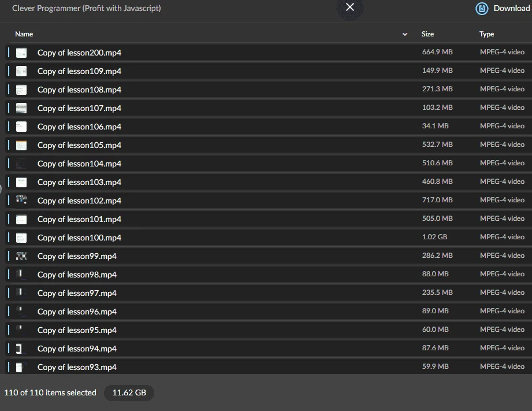
Task: Click the 1.02 GB size value
Action: click(434, 237)
